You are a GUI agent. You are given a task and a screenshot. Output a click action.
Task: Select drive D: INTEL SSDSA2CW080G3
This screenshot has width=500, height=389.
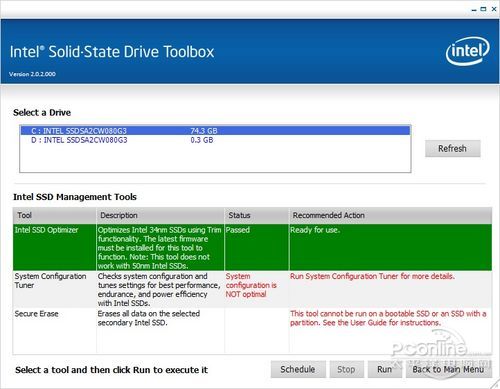[x=215, y=140]
